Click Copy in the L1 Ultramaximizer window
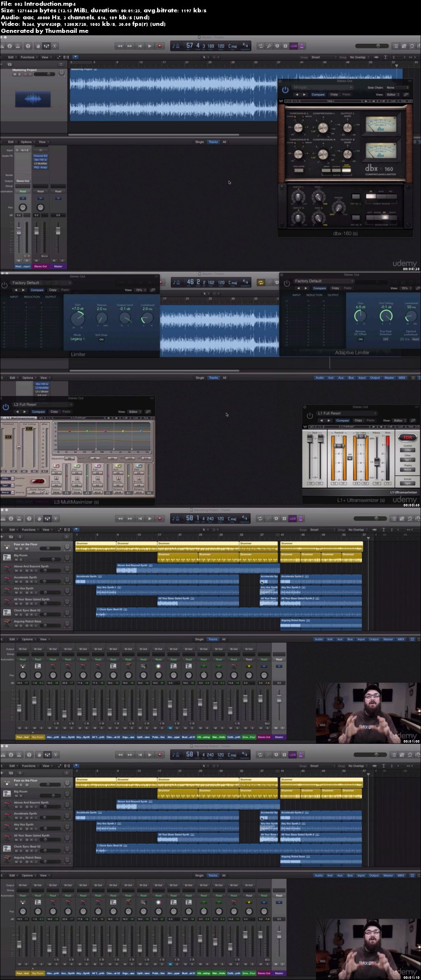 358,421
